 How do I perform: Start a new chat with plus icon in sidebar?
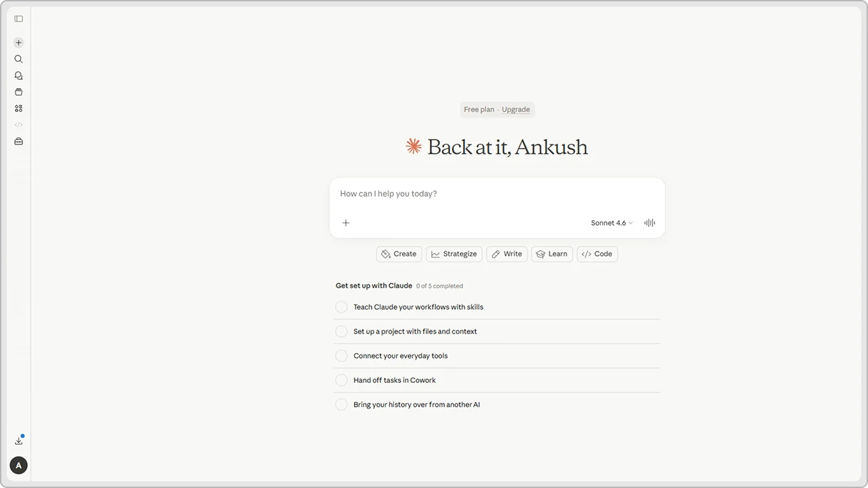click(x=18, y=43)
